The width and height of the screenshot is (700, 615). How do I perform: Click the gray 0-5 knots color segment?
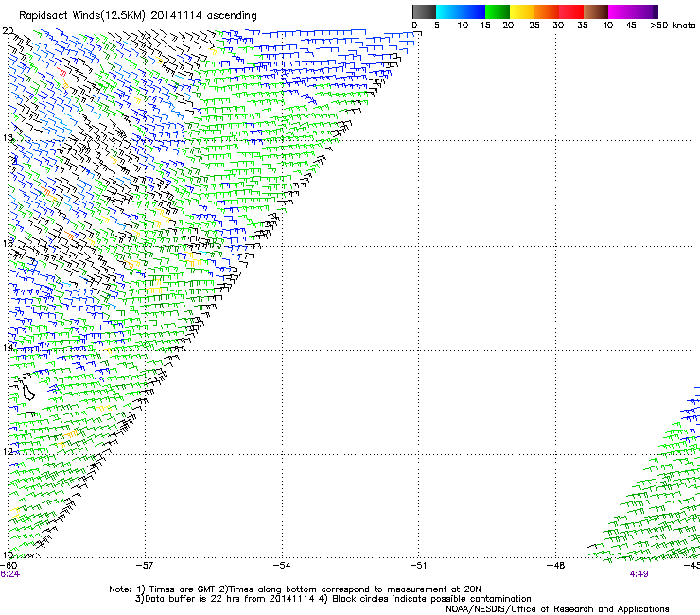coord(424,11)
